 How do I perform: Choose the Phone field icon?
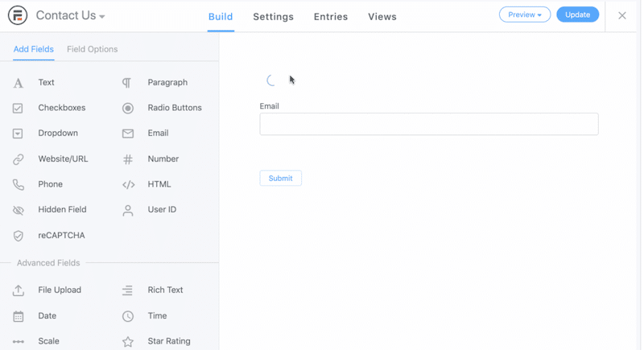tap(19, 185)
